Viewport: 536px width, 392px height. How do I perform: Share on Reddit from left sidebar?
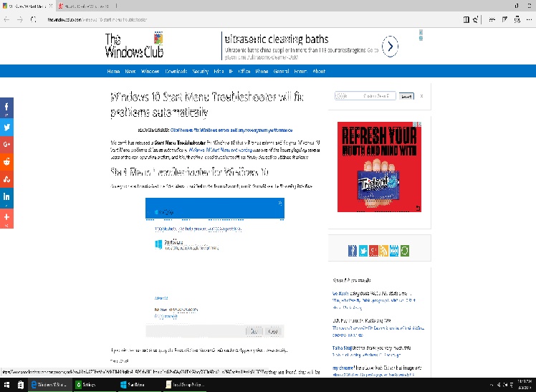coord(6,162)
